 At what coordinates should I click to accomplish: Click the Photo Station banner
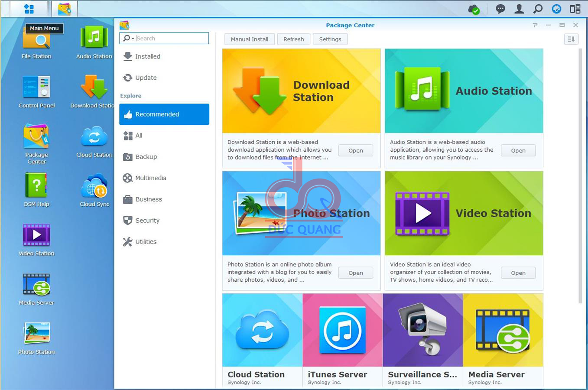[301, 213]
